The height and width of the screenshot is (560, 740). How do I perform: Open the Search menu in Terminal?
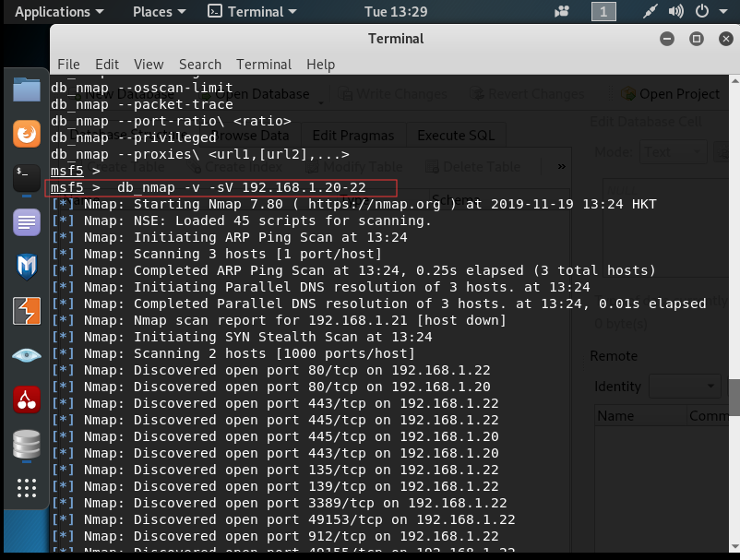click(x=200, y=65)
